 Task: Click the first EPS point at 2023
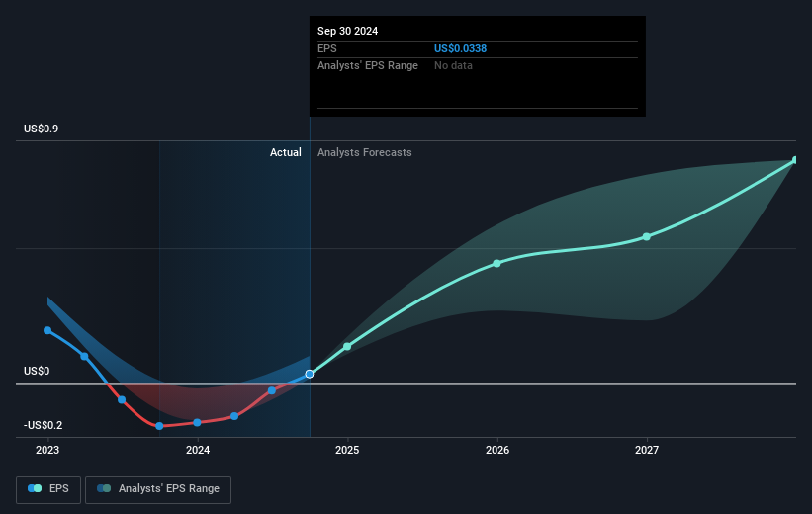click(x=47, y=330)
